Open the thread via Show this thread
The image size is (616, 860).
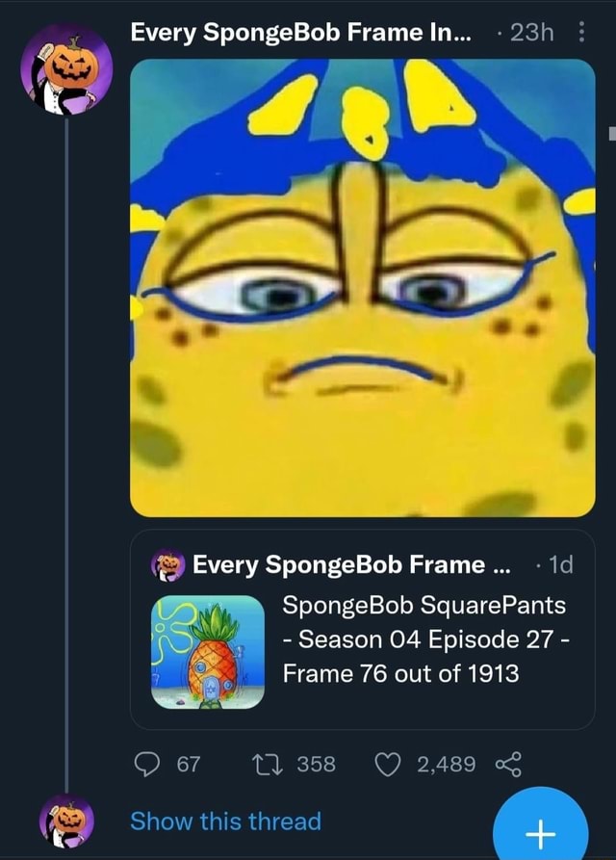(226, 821)
